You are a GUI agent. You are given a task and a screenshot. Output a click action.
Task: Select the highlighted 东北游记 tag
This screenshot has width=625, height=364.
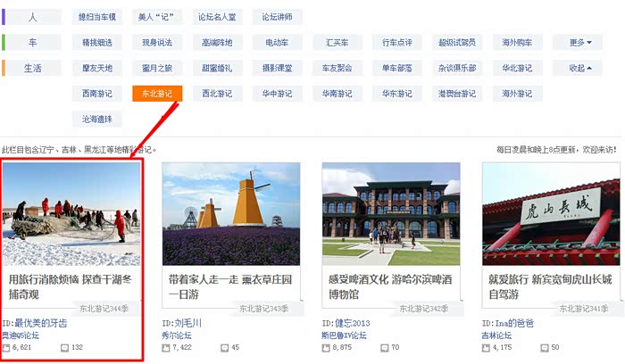coord(157,94)
